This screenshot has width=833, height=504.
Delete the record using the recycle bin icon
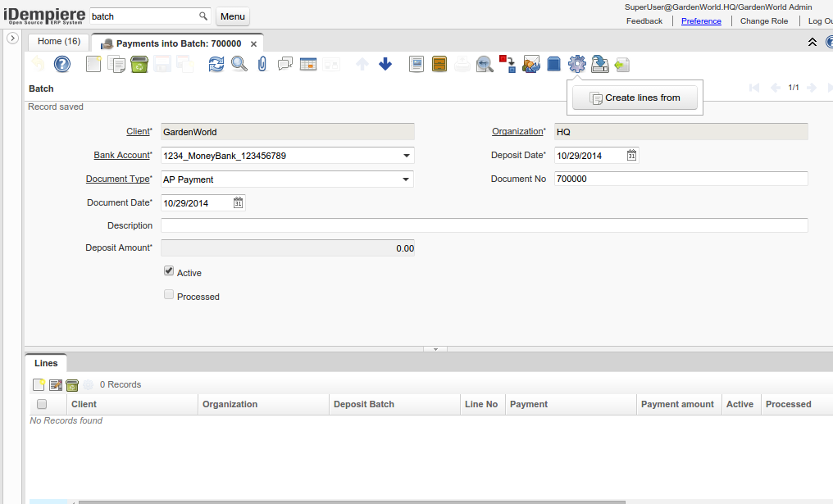139,64
